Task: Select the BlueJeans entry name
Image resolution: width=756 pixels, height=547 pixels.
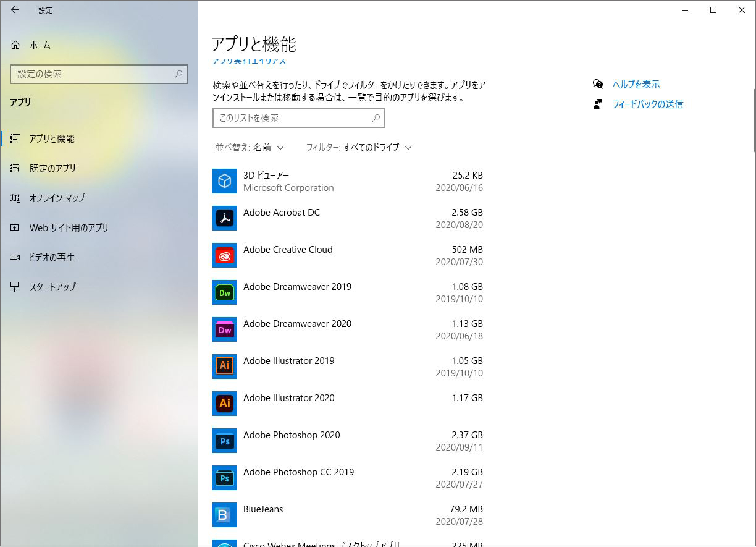Action: (263, 509)
